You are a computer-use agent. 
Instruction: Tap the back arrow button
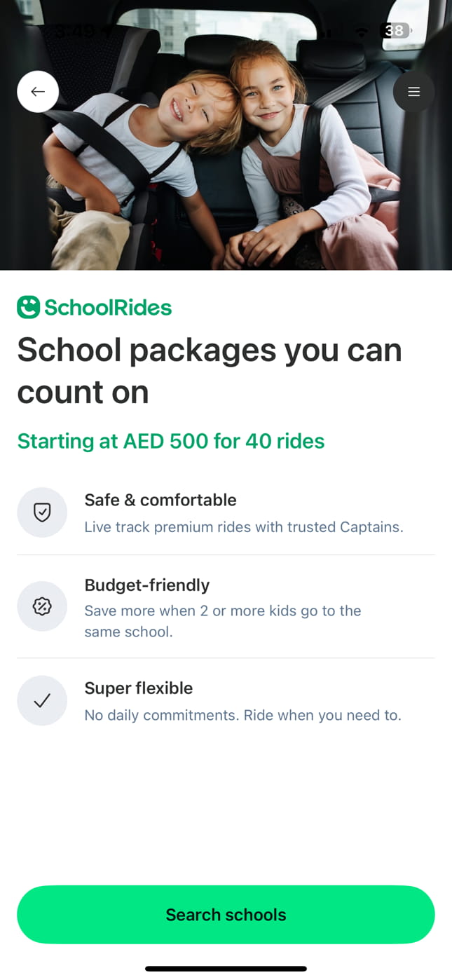click(x=38, y=92)
